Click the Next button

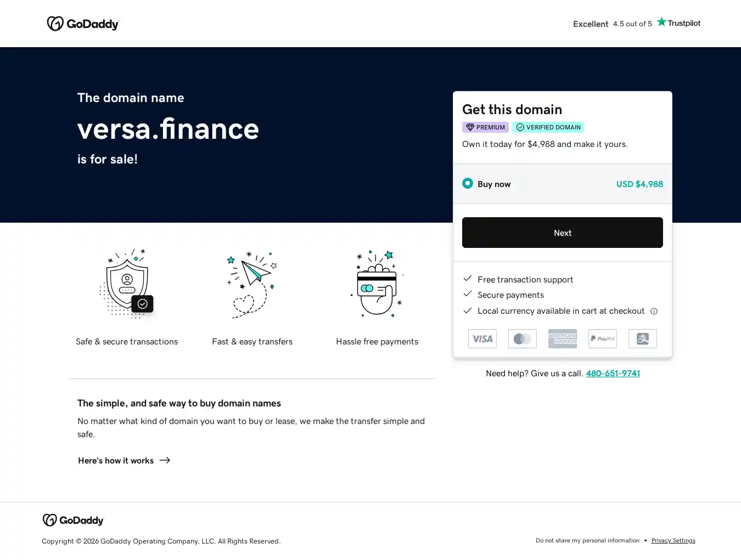(x=563, y=233)
